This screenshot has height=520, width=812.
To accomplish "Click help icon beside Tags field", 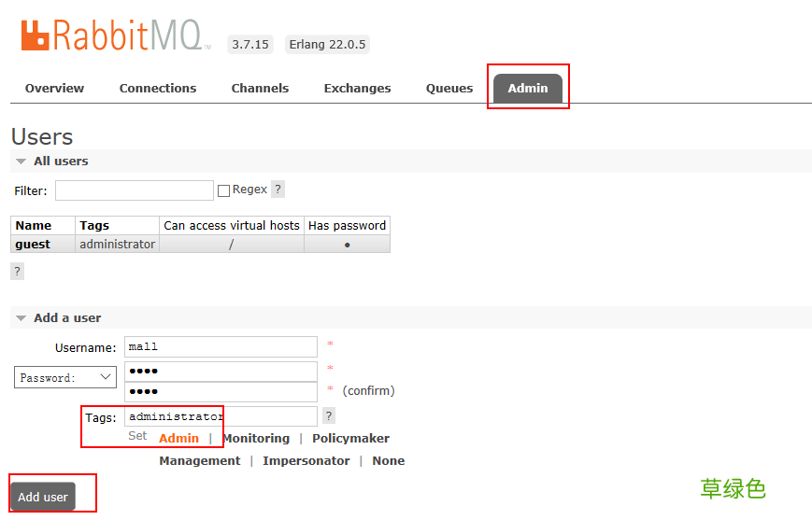I will point(328,416).
